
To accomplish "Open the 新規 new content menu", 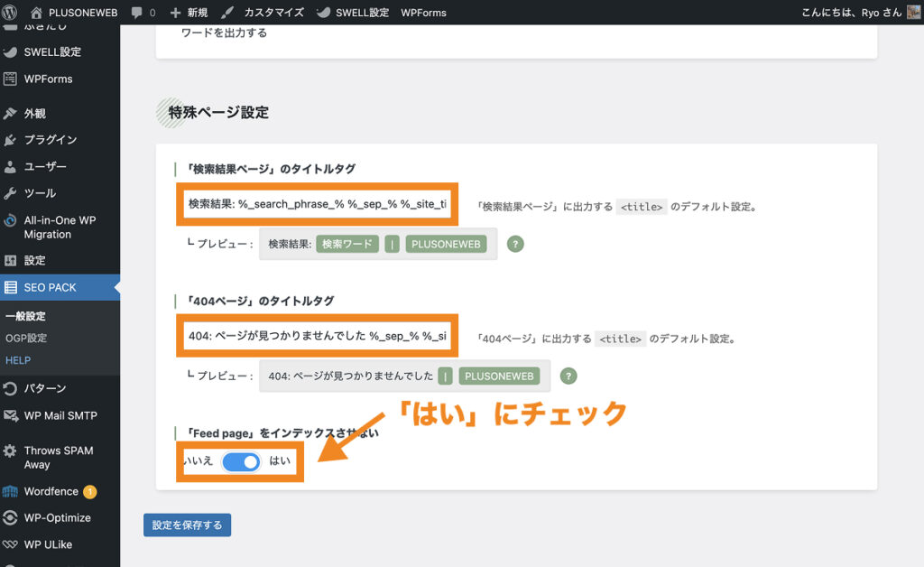I will 189,13.
